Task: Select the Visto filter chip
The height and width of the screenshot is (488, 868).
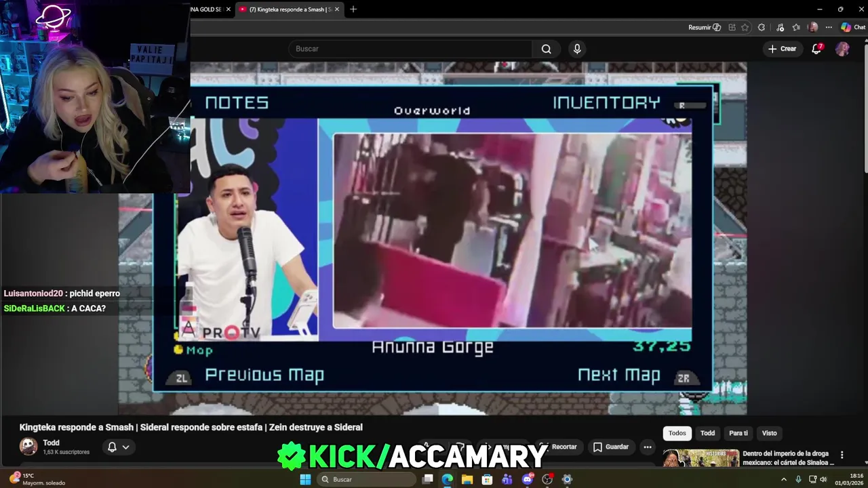Action: pos(769,433)
